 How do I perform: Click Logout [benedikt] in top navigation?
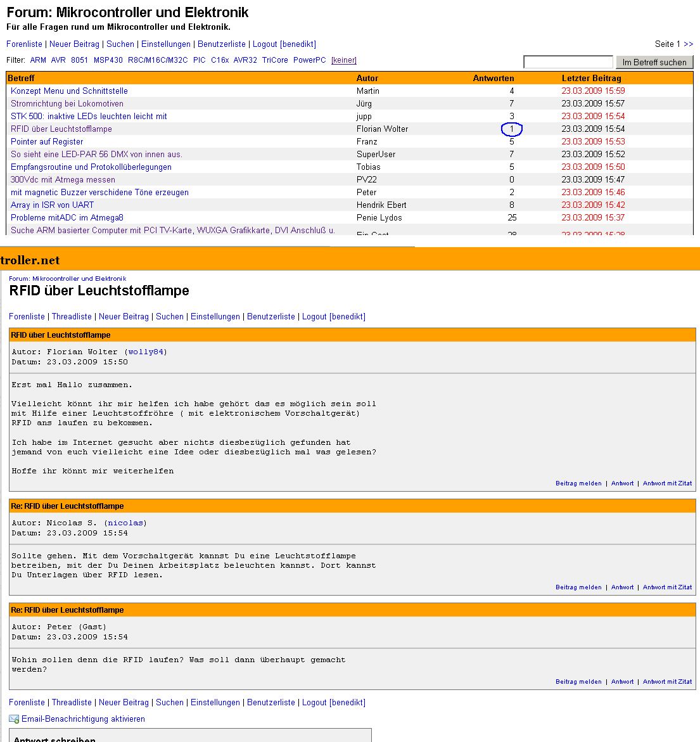pos(284,44)
